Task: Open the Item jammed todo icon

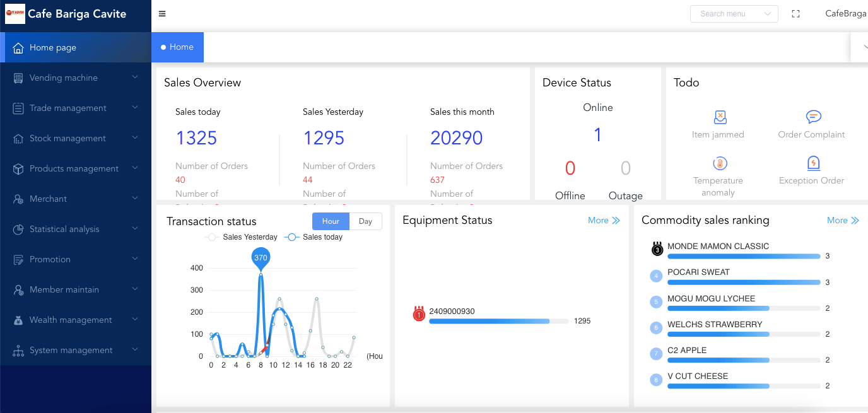Action: point(720,117)
